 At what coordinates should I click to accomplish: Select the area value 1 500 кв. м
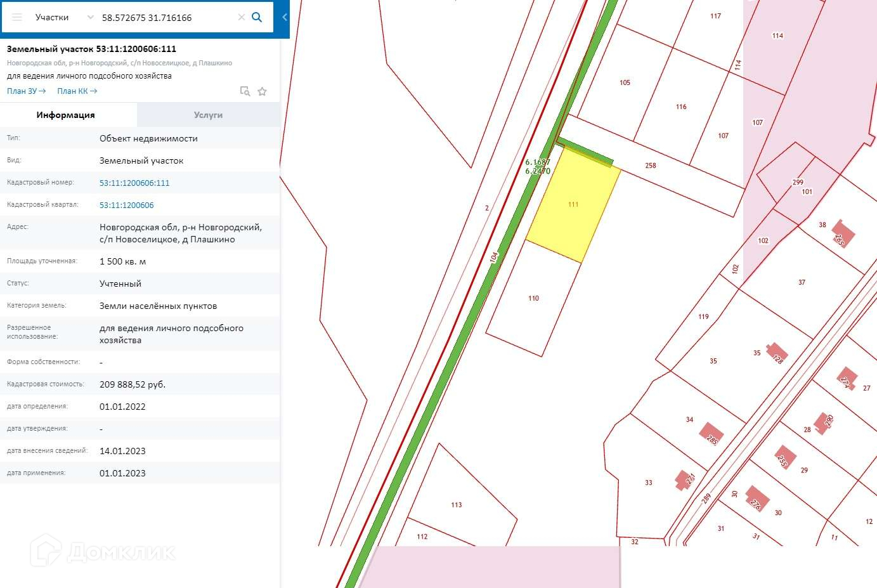122,261
